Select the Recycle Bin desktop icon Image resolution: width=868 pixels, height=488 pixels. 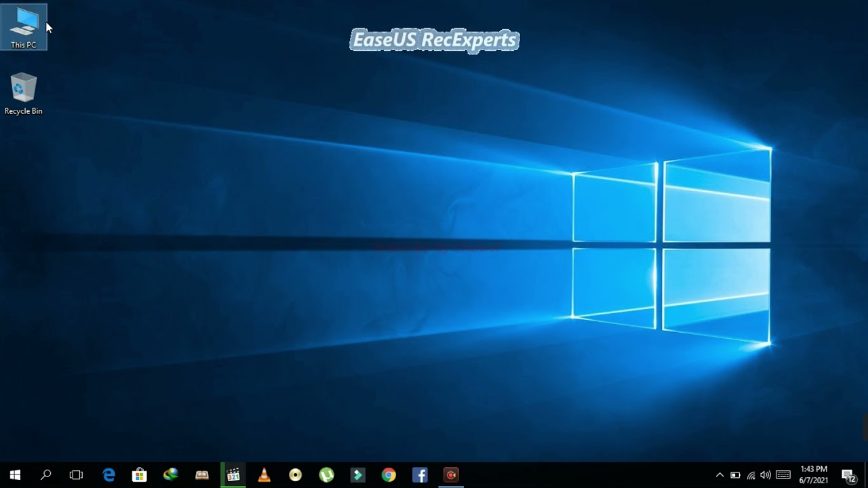23,94
